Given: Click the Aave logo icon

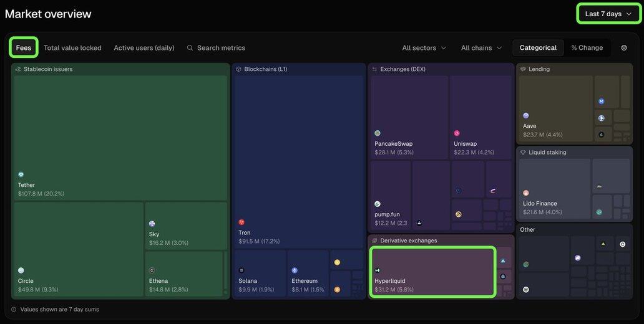Looking at the screenshot, I should [526, 116].
